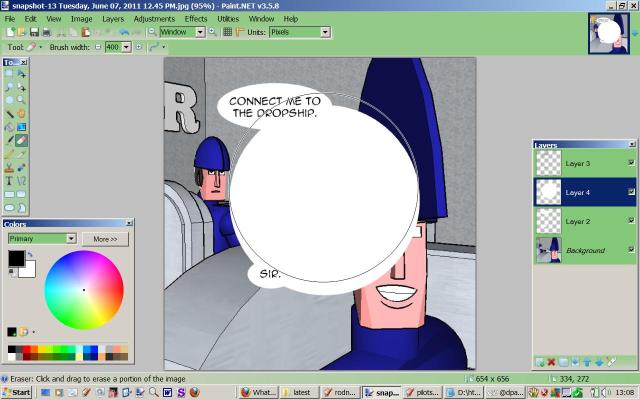Hide Layer 3 using its checkbox
The height and width of the screenshot is (400, 640).
click(x=631, y=163)
